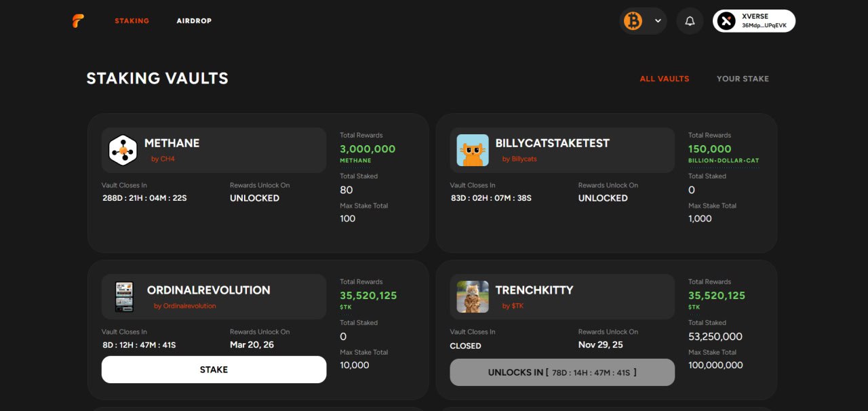Open the Trenchkitty cat photo thumbnail
Screen dimensions: 868x411
coord(473,296)
